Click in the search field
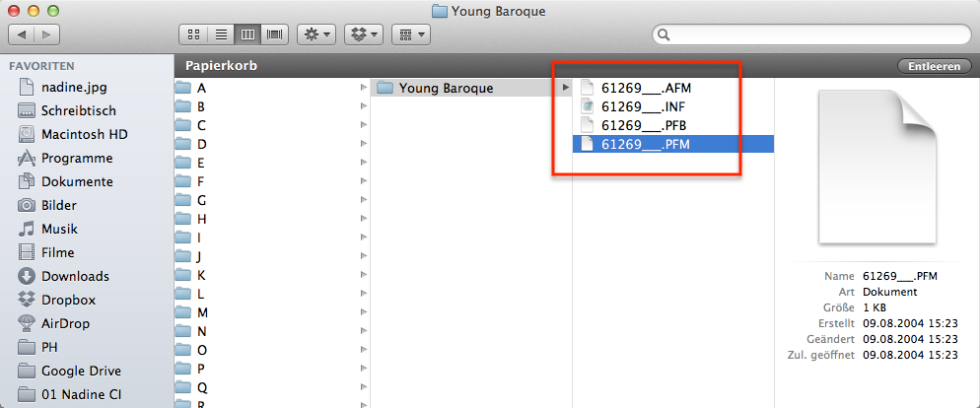Viewport: 980px width, 408px height. click(x=808, y=34)
